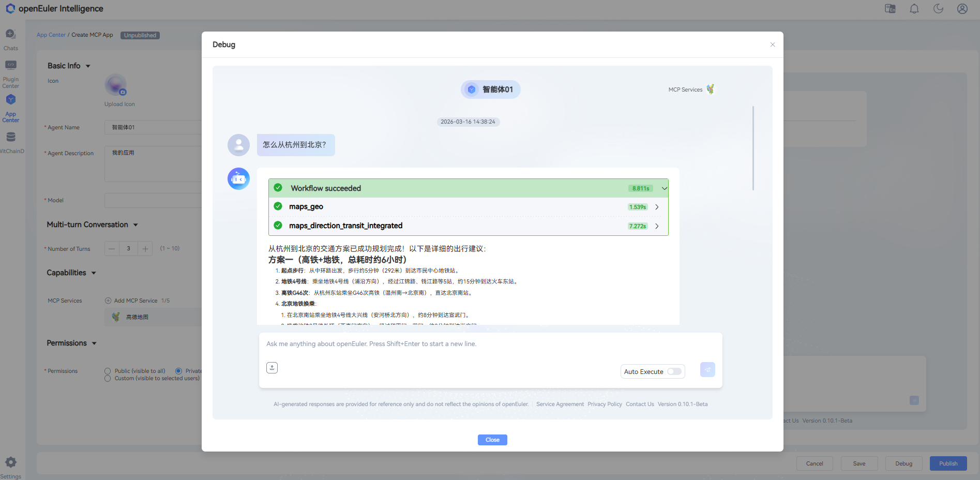Decrease the Number of Turns

(112, 249)
